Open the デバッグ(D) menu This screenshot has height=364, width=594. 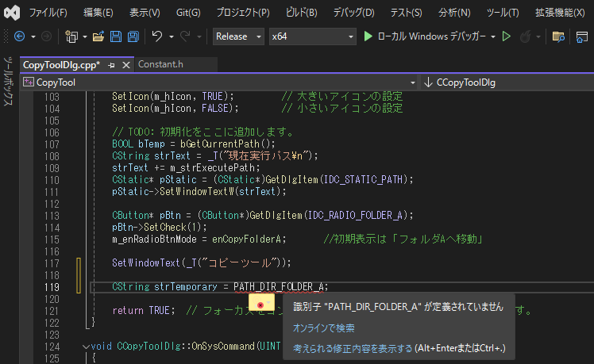(353, 13)
